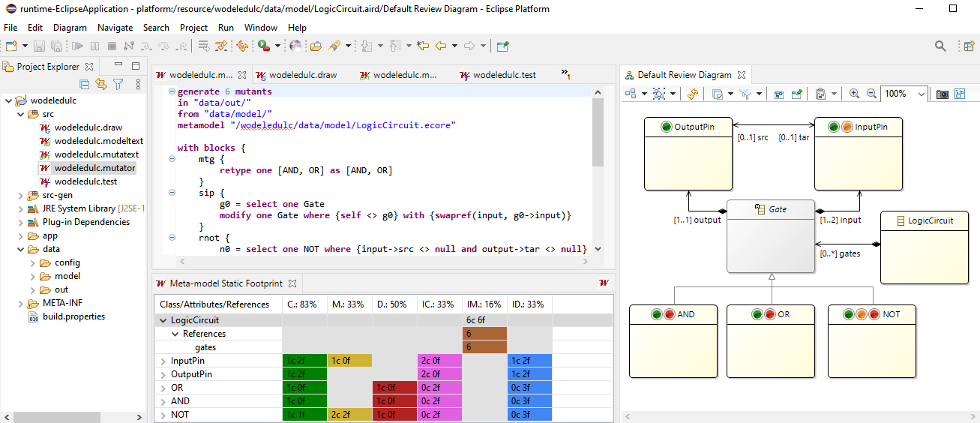
Task: Click the Run launch icon with green arrow
Action: point(263,46)
